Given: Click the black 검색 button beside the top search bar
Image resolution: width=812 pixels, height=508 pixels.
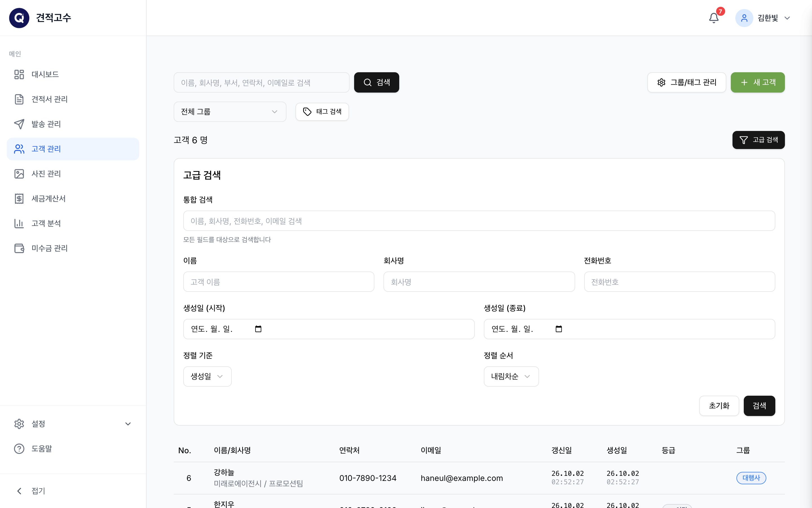Looking at the screenshot, I should (x=376, y=82).
